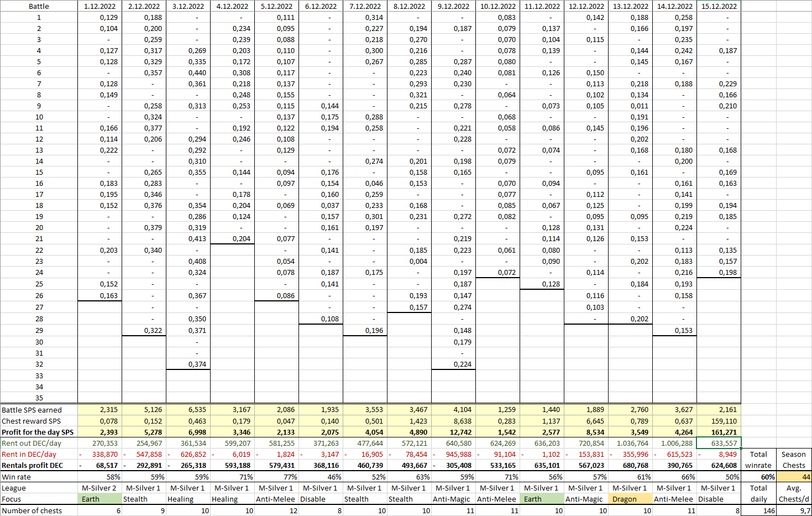The width and height of the screenshot is (812, 516).
Task: Select battle 29 value 0,322
Action: point(144,330)
